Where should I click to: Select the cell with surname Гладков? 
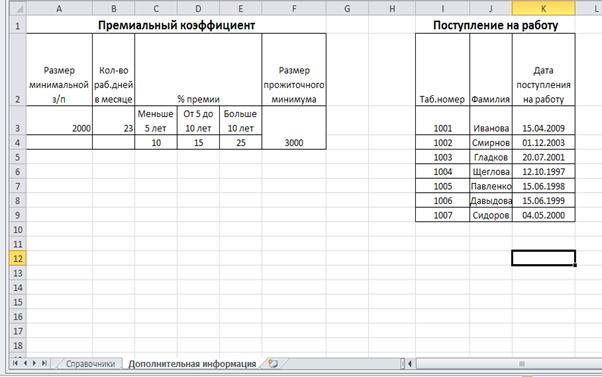(491, 157)
